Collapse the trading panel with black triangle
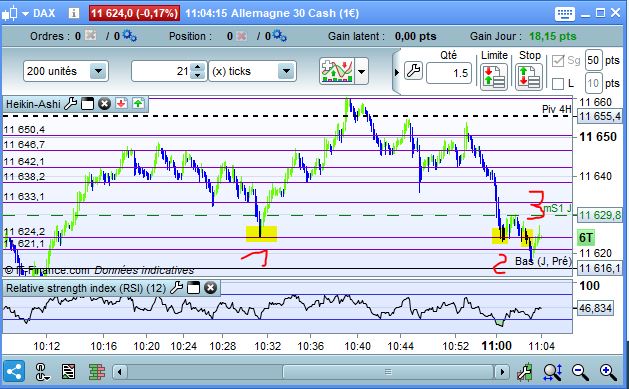The height and width of the screenshot is (389, 629). tap(397, 73)
